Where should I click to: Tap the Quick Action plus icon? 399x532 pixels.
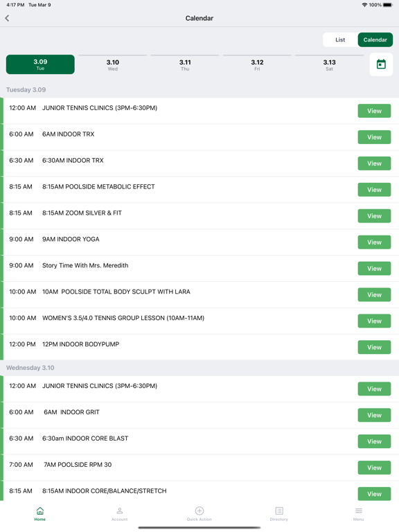tap(199, 511)
